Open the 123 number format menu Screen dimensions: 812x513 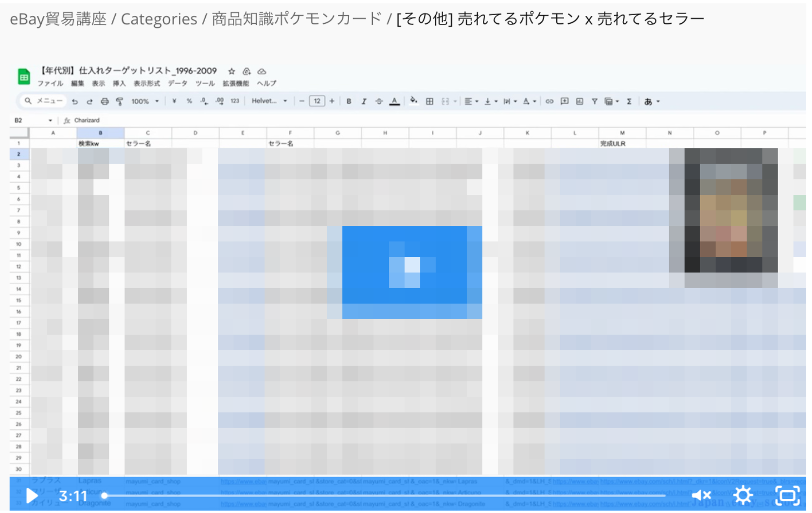coord(235,101)
